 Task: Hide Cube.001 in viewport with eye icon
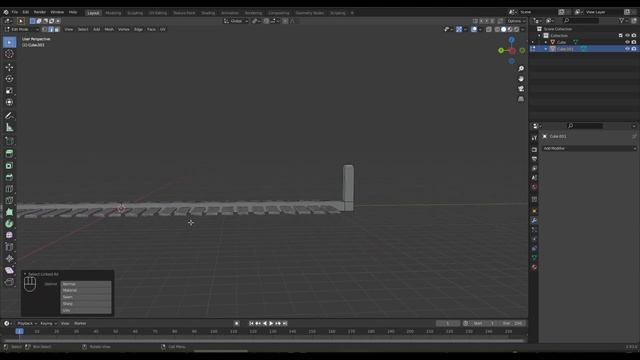(627, 49)
